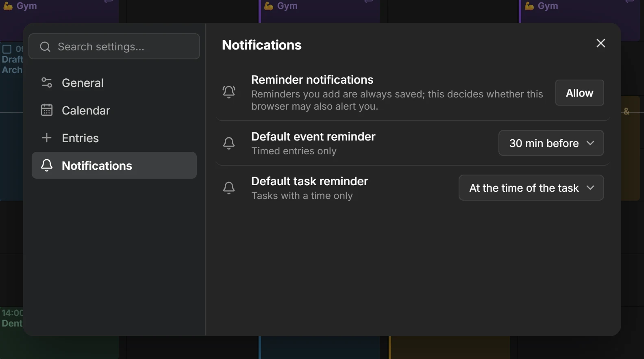This screenshot has width=644, height=359.
Task: Click the plus icon beside Entries
Action: click(47, 138)
